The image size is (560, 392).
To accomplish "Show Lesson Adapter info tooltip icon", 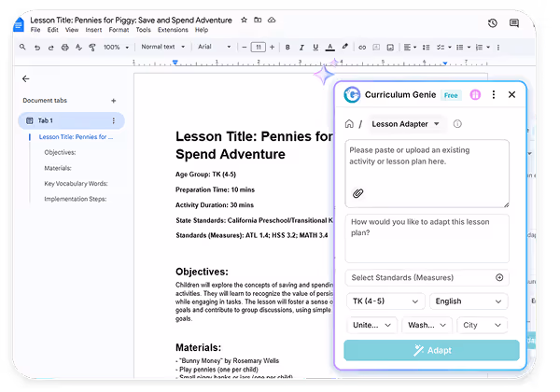I will 457,124.
